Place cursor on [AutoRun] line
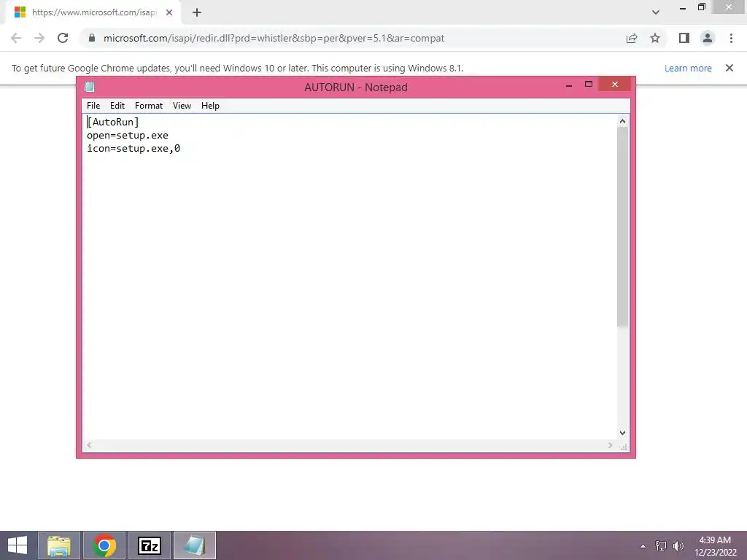 point(113,122)
